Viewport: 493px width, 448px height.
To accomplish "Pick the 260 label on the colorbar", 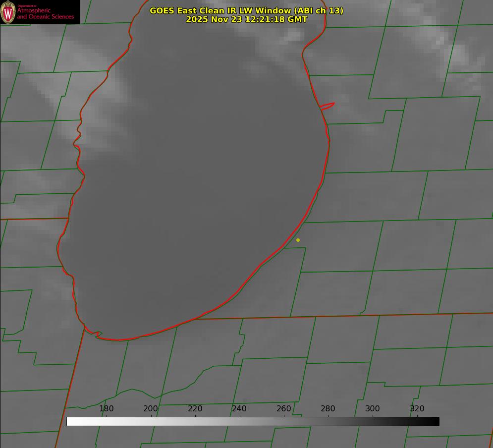I will coord(283,409).
